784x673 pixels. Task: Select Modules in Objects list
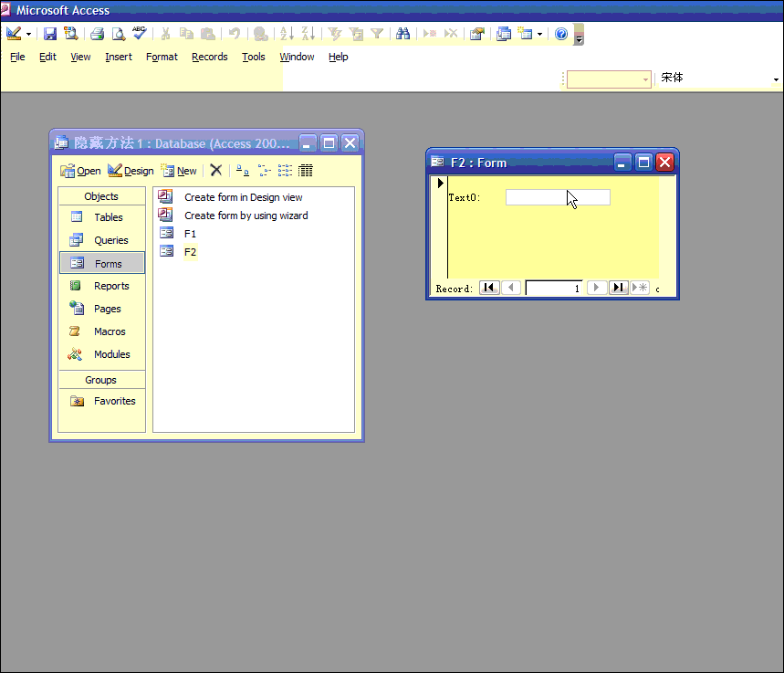101,354
